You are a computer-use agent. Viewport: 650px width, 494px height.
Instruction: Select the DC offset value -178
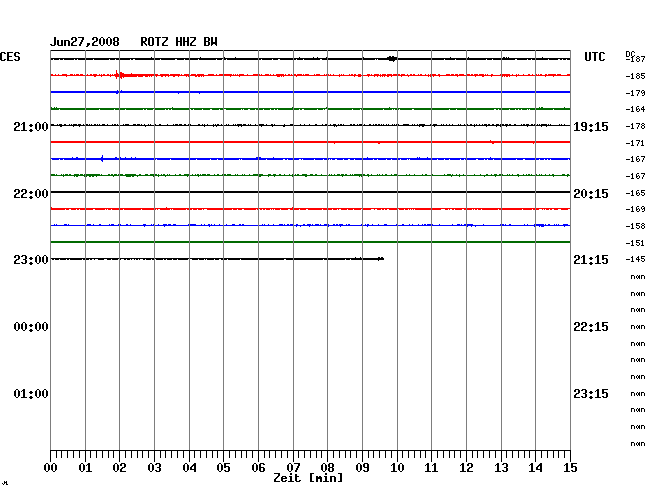coord(635,126)
